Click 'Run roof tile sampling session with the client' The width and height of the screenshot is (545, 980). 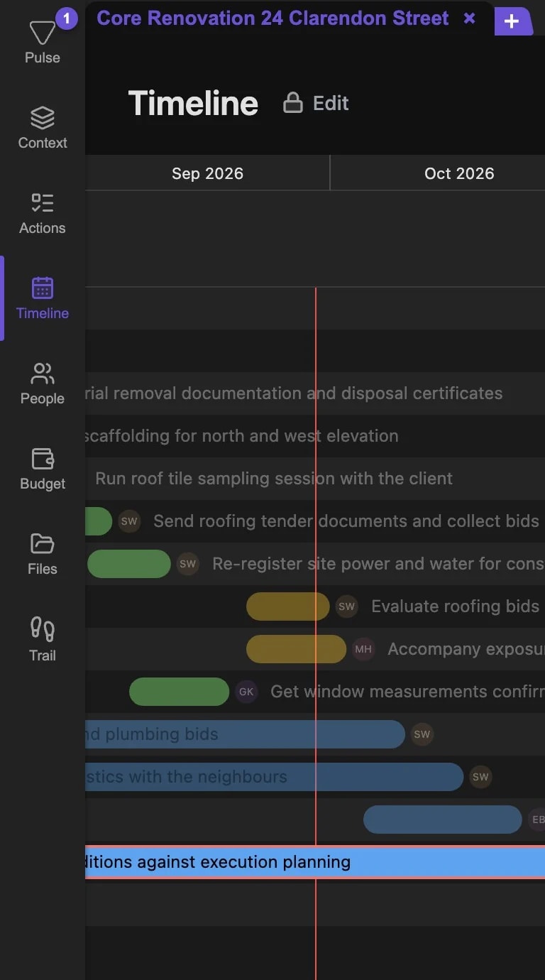274,479
